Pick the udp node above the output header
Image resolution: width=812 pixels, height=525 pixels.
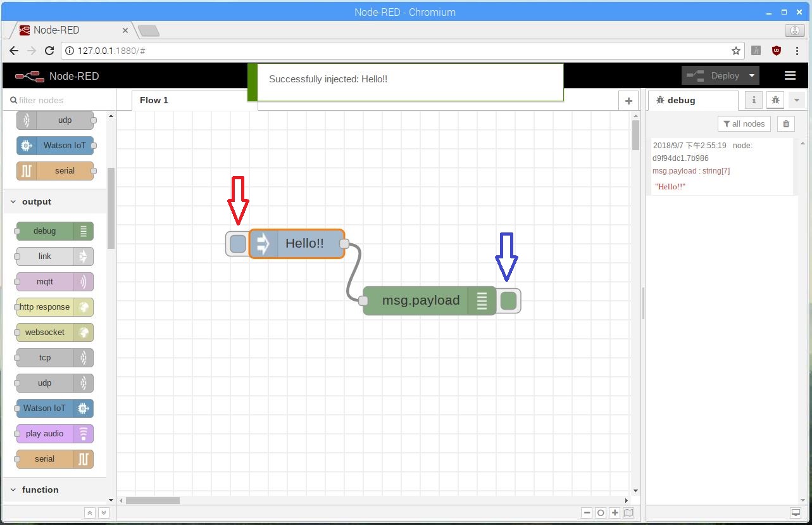(x=55, y=120)
